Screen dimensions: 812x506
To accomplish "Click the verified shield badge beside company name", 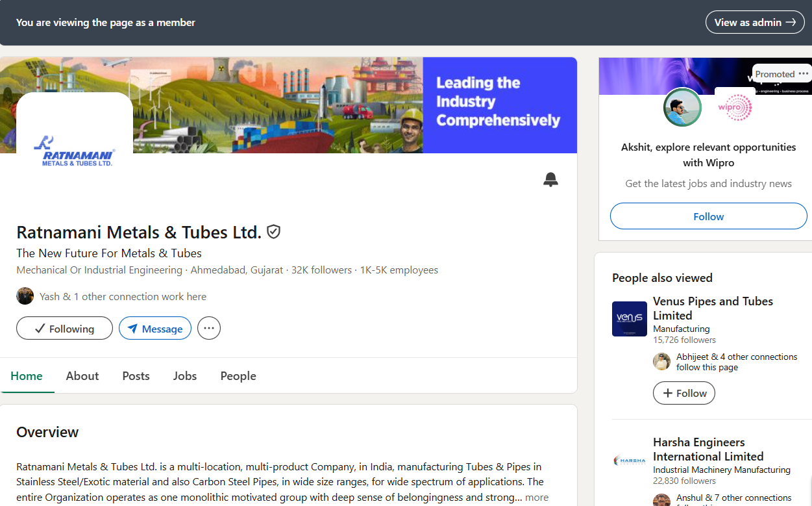I will tap(274, 232).
